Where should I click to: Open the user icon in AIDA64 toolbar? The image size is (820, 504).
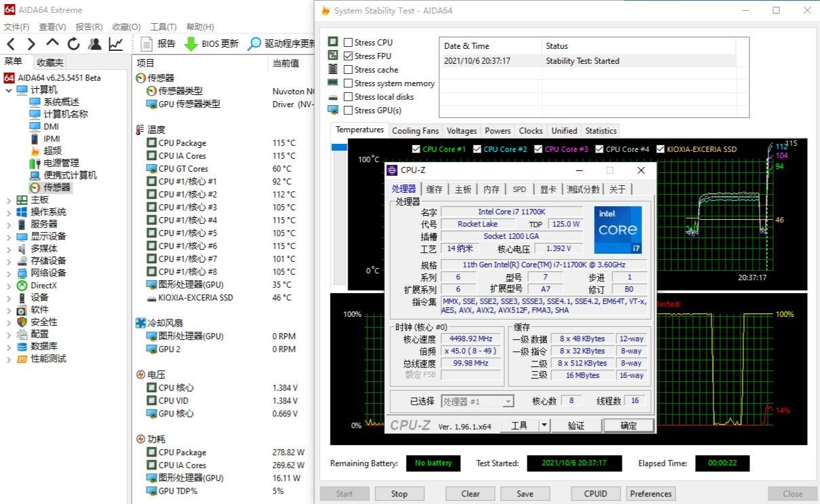pyautogui.click(x=95, y=44)
